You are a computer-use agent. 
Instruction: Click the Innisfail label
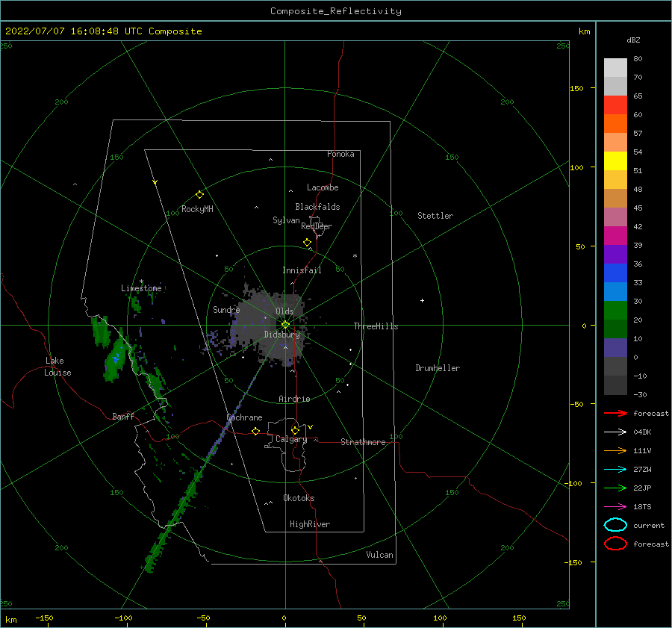[x=302, y=270]
